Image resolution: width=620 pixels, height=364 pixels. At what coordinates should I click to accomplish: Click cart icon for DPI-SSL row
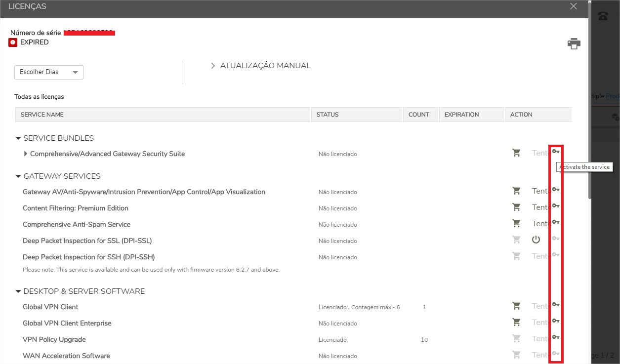point(517,240)
